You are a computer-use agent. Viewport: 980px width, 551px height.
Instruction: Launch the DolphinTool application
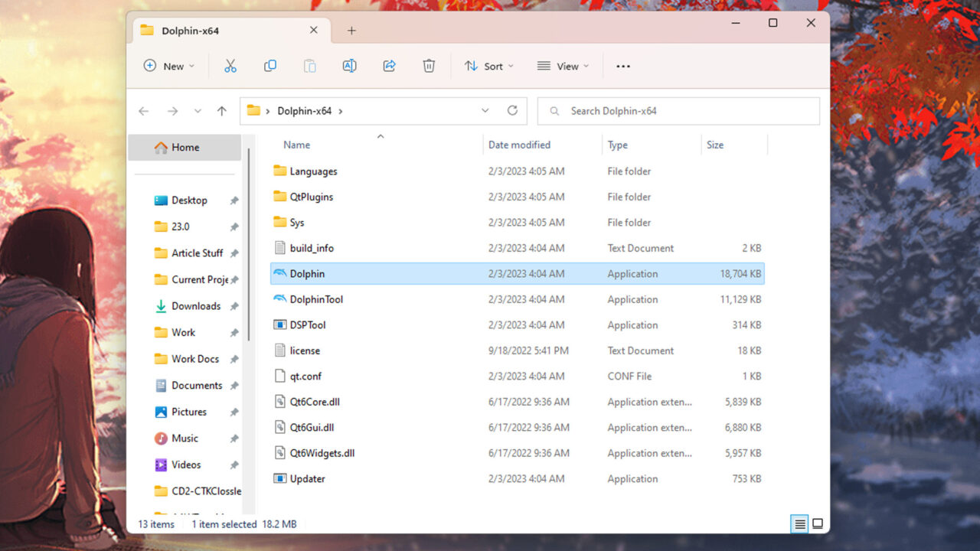(x=316, y=298)
